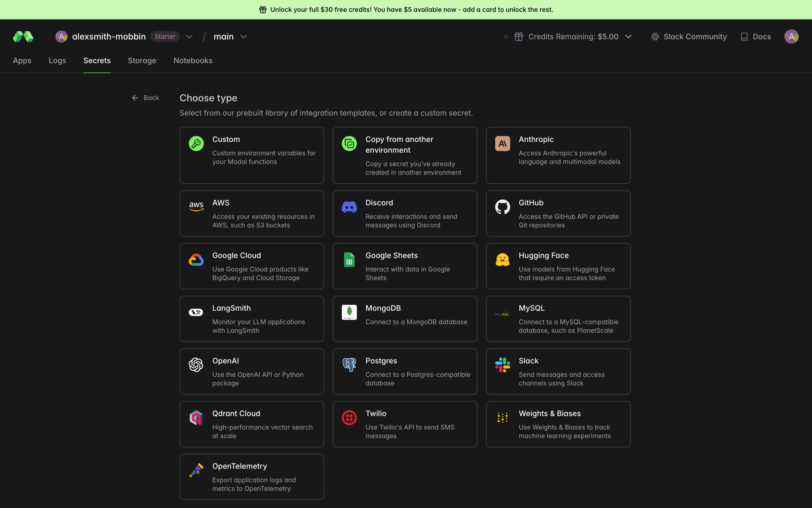Screen dimensions: 812x508
Task: Click the LangSmith logo icon
Action: pyautogui.click(x=196, y=312)
